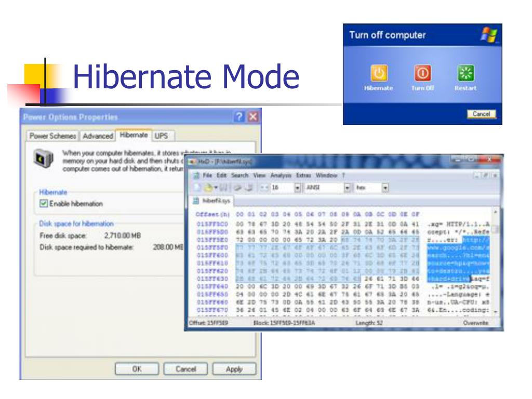Click the Open folder icon in HxD toolbar

click(x=208, y=188)
